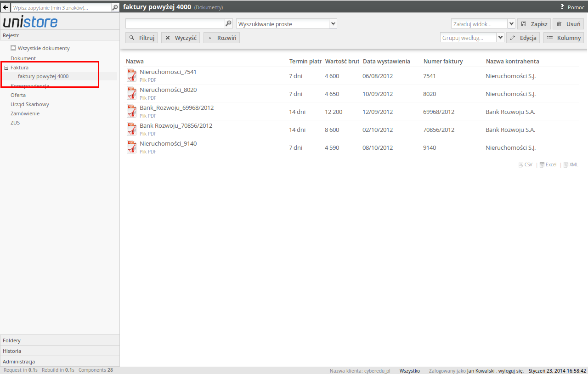This screenshot has height=374, width=588.
Task: Click Jan Kowalski user name
Action: [481, 370]
